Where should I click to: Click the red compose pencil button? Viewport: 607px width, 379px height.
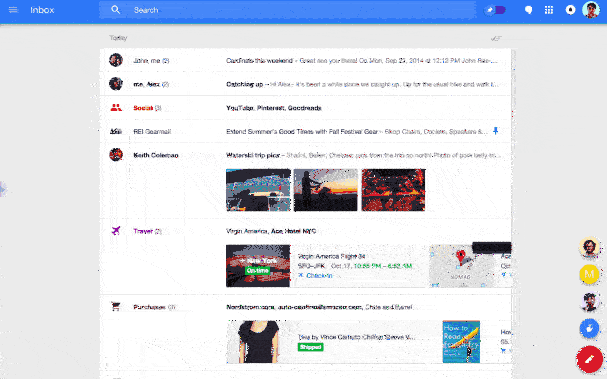point(589,360)
